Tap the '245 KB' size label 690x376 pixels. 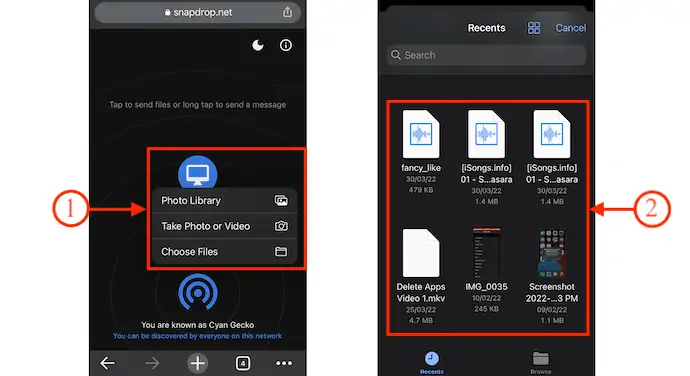tap(486, 309)
